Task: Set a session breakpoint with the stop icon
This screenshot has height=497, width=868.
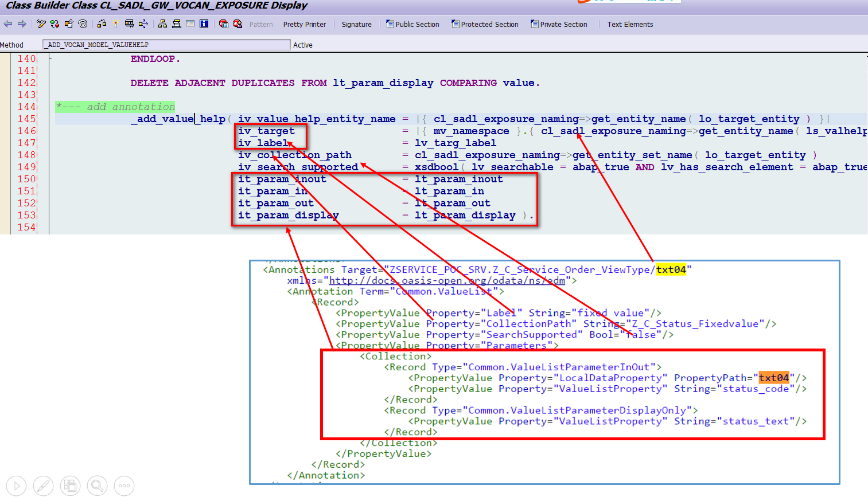Action: pyautogui.click(x=224, y=24)
